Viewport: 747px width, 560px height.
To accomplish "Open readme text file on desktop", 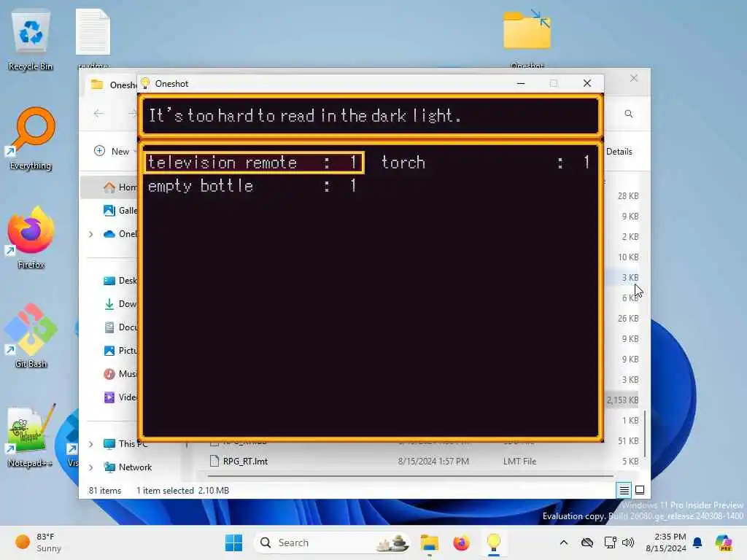I will 93,38.
